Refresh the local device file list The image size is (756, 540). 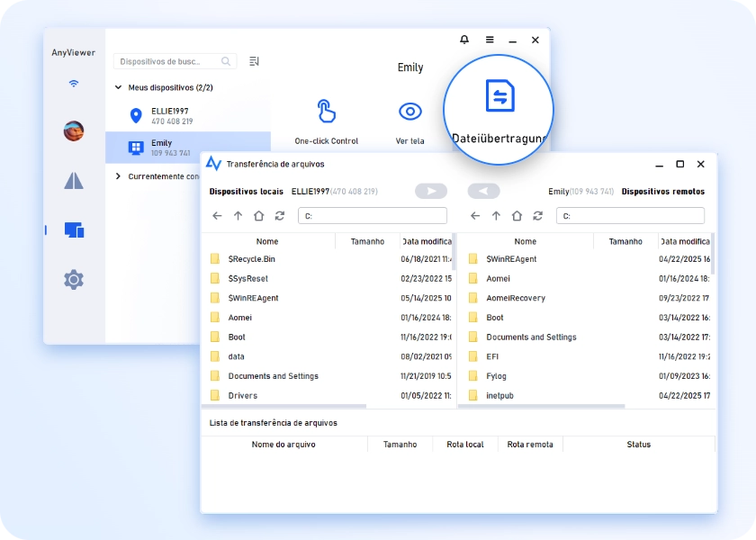pos(280,216)
